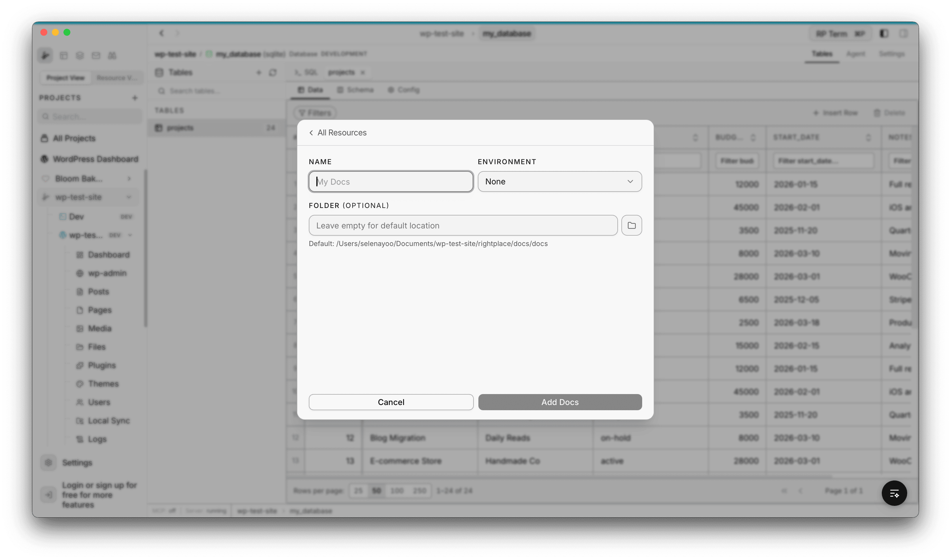This screenshot has width=951, height=560.
Task: Click the Add Docs button
Action: [559, 402]
